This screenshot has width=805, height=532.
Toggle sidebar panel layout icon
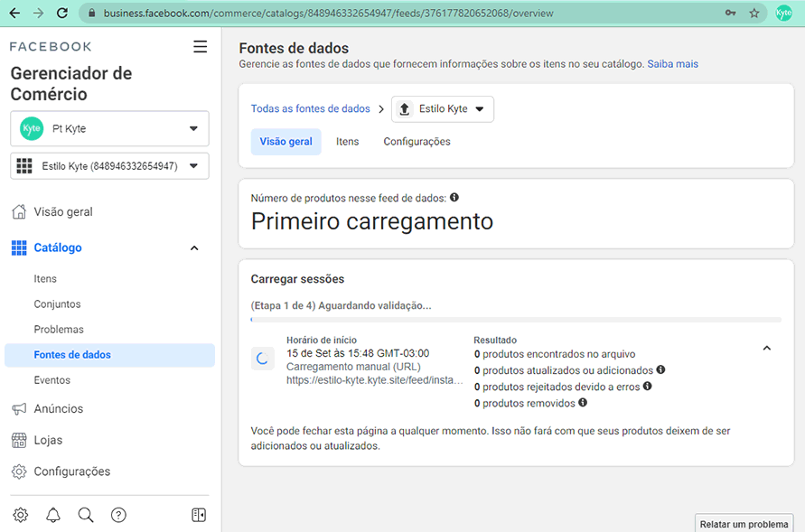[199, 515]
